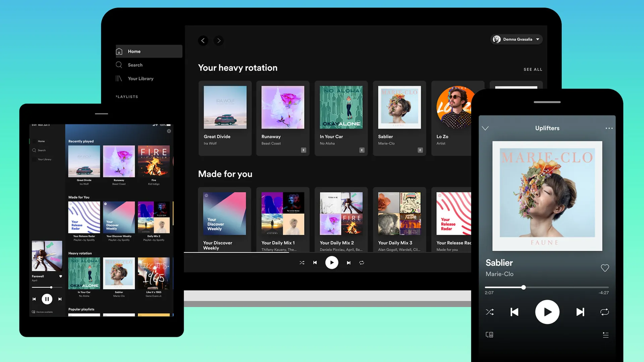Select the Home menu item on the tablet
Image resolution: width=644 pixels, height=362 pixels.
tap(41, 141)
